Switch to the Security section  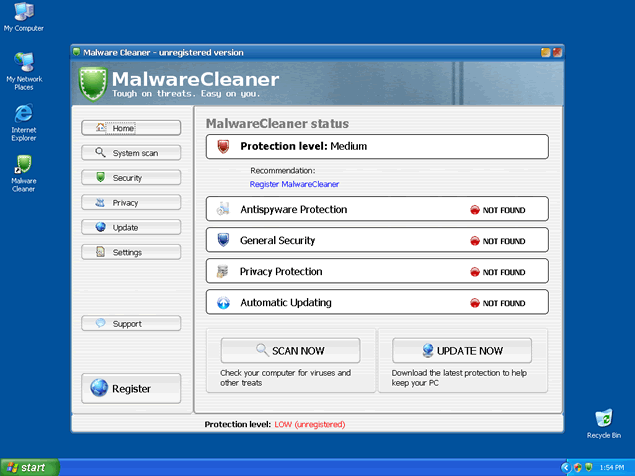coord(131,178)
